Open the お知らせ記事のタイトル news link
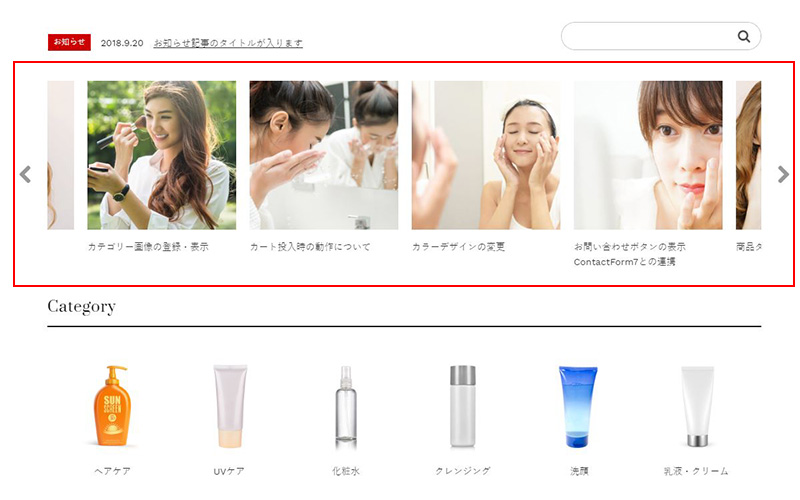The height and width of the screenshot is (500, 800). tap(228, 43)
